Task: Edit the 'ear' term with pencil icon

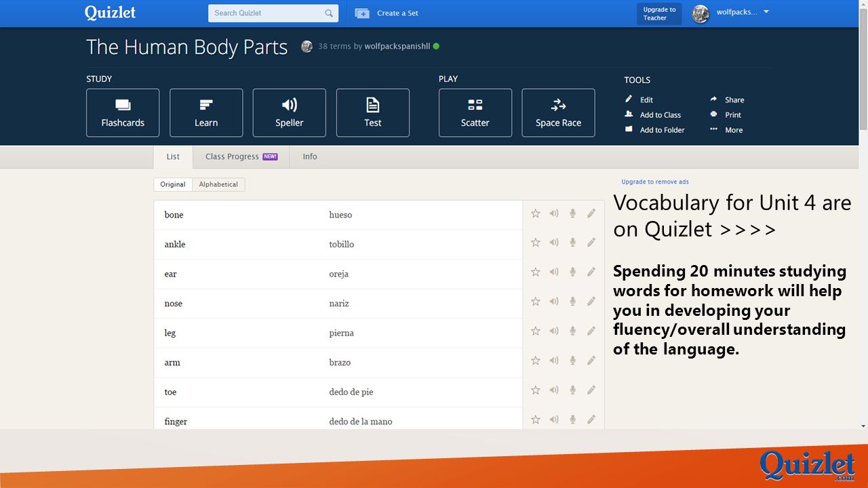Action: click(x=591, y=272)
